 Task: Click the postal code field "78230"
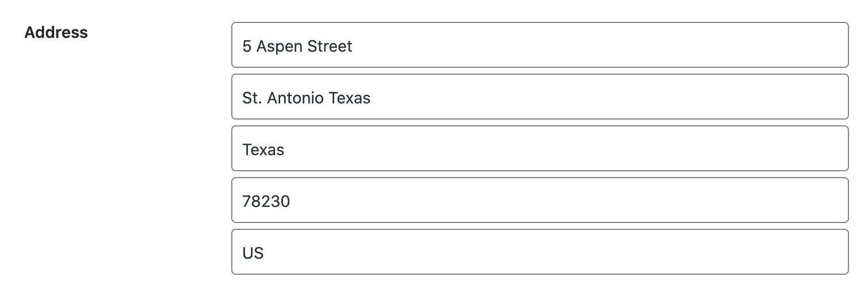point(540,201)
